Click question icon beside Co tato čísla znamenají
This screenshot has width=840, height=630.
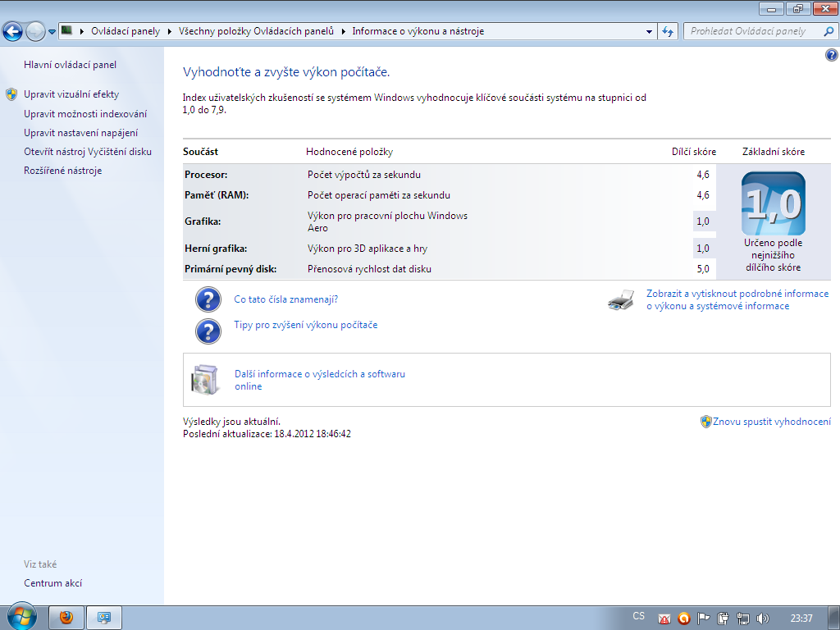[x=208, y=299]
